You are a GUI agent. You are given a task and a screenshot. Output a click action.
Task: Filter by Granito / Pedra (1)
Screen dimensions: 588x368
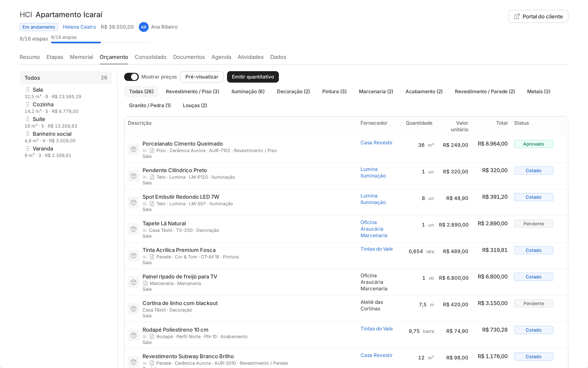pyautogui.click(x=150, y=105)
